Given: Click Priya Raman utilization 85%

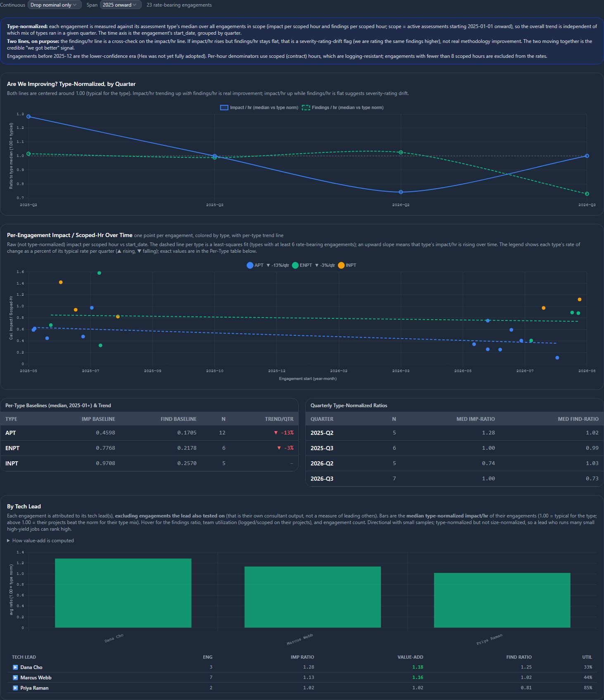Looking at the screenshot, I should pyautogui.click(x=587, y=688).
